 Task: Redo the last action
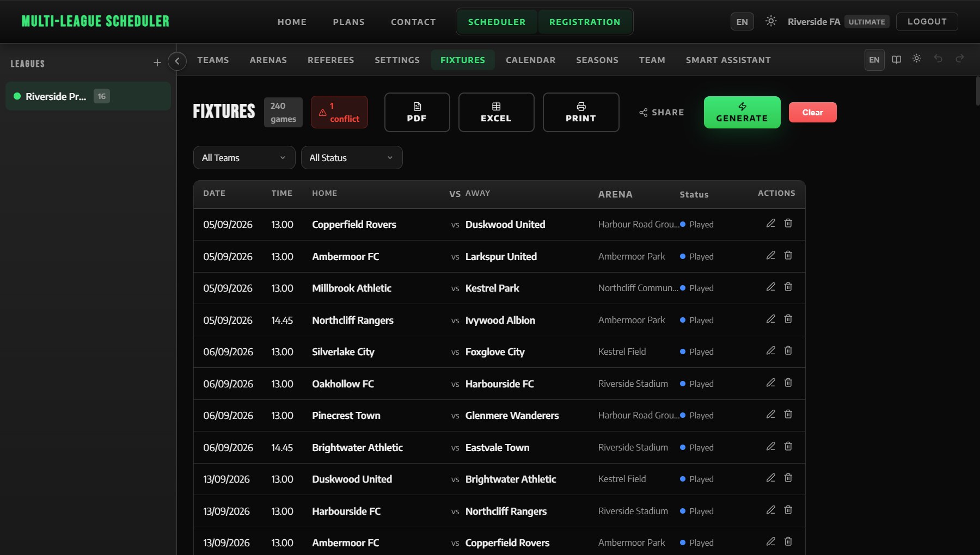(x=959, y=58)
